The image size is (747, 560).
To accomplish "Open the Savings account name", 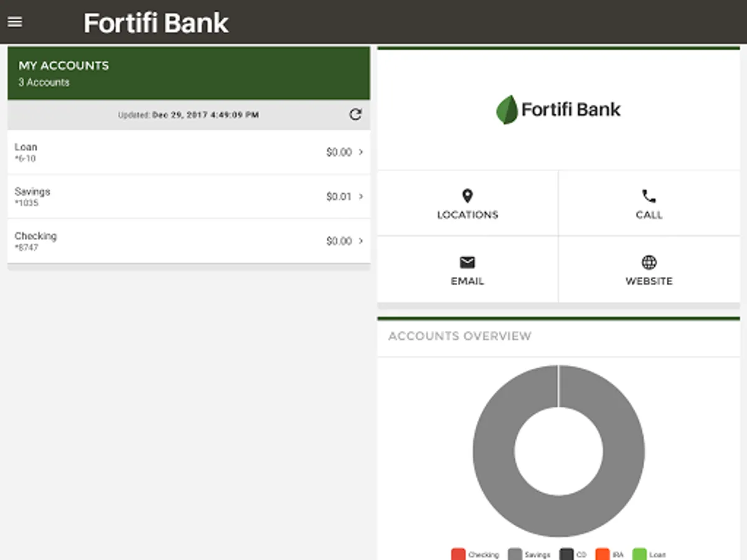I will coord(32,192).
